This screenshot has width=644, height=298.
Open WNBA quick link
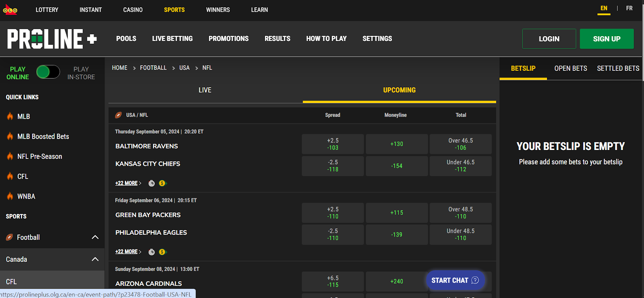point(26,196)
